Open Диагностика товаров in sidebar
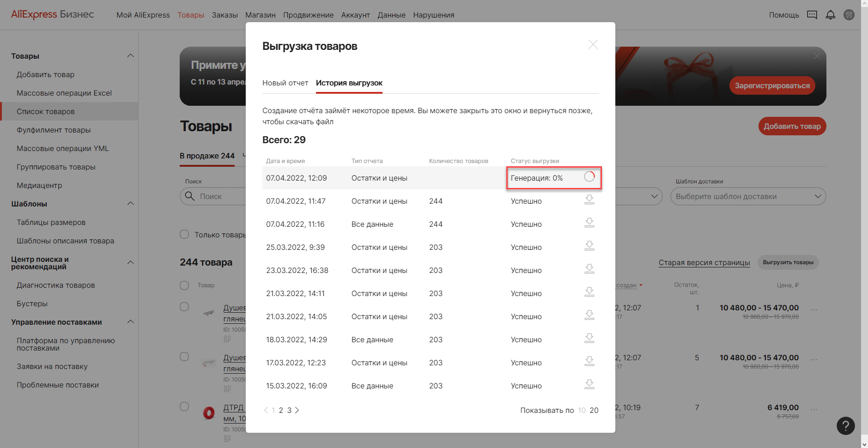 click(x=56, y=285)
